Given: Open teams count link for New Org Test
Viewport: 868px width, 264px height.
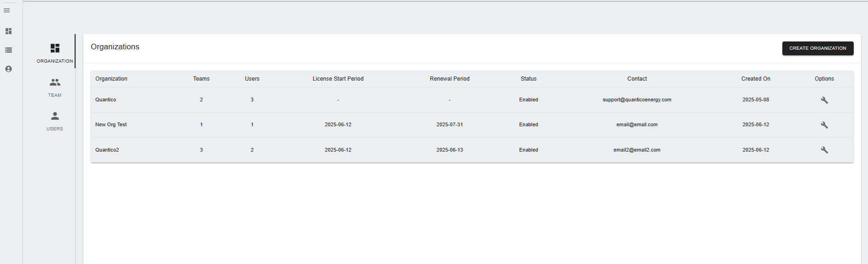Looking at the screenshot, I should (x=201, y=124).
